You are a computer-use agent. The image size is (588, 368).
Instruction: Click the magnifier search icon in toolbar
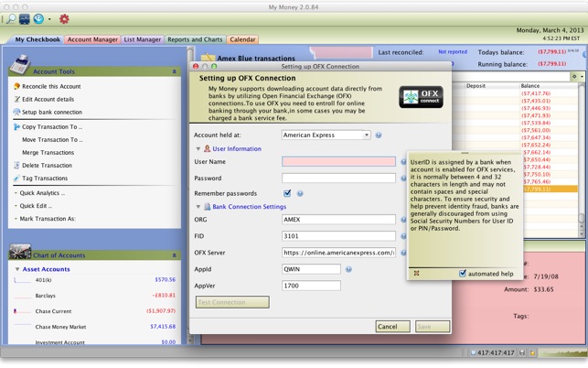click(x=11, y=19)
